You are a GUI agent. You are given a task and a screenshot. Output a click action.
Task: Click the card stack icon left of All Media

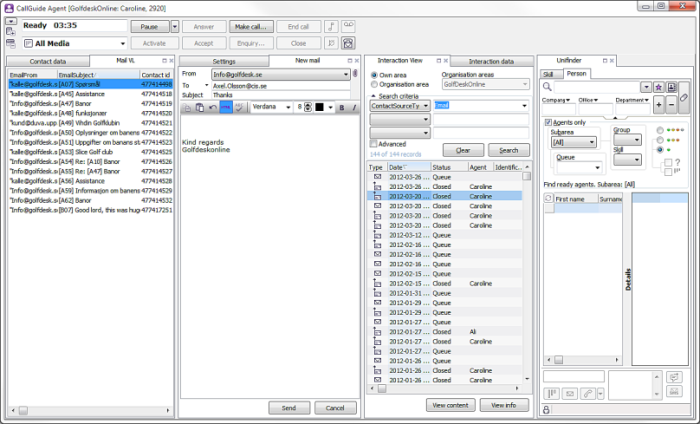pos(11,43)
